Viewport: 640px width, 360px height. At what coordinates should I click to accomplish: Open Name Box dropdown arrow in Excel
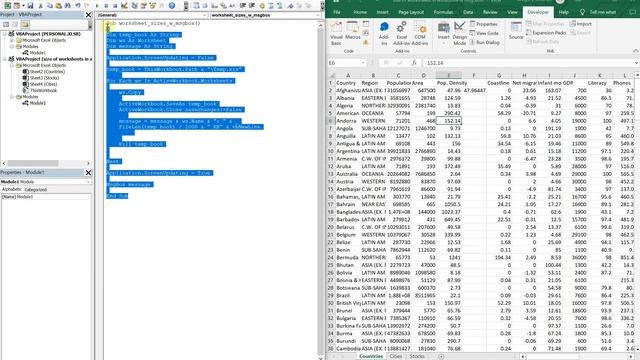363,63
